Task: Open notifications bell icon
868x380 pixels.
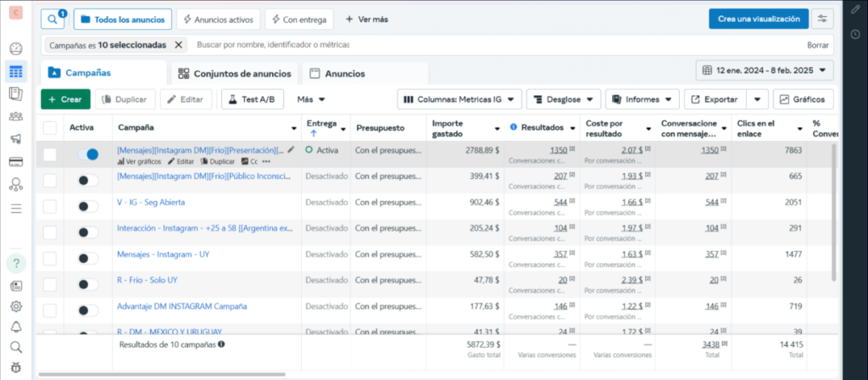Action: pyautogui.click(x=16, y=327)
